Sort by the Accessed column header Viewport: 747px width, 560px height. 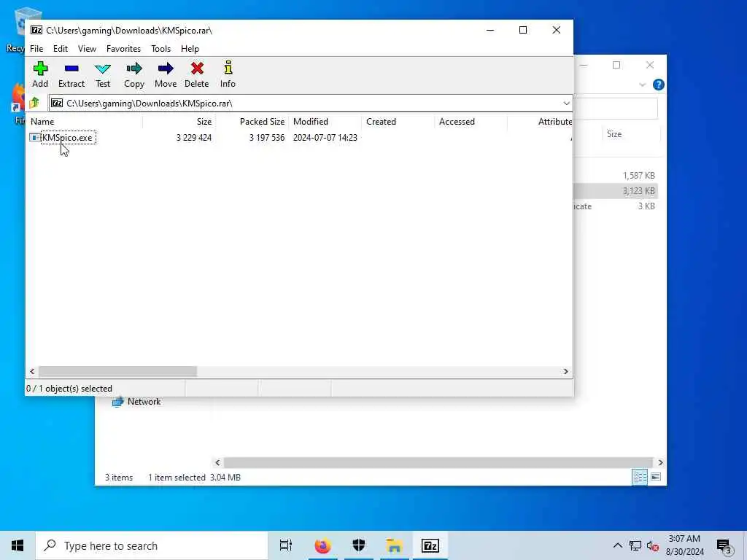pyautogui.click(x=471, y=122)
